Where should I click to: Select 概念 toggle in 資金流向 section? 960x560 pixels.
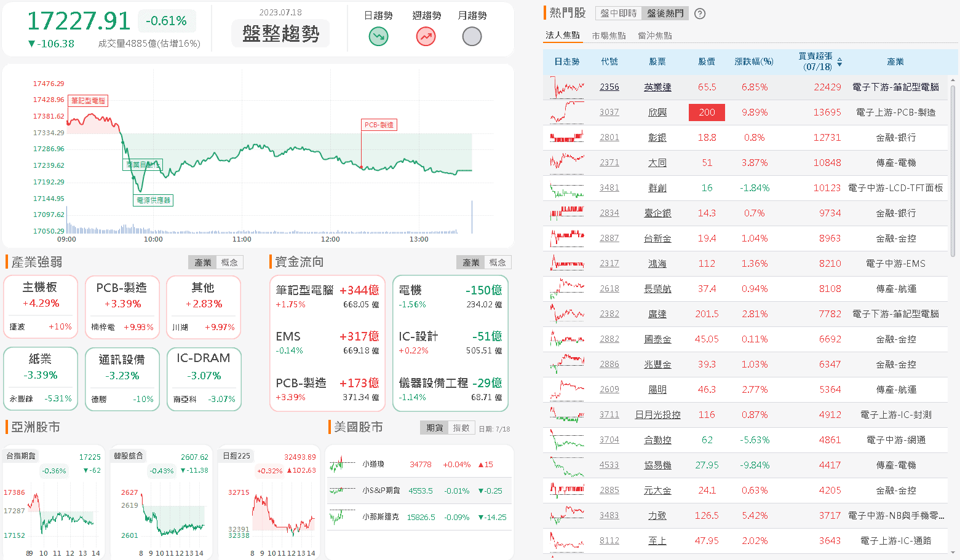coord(498,262)
